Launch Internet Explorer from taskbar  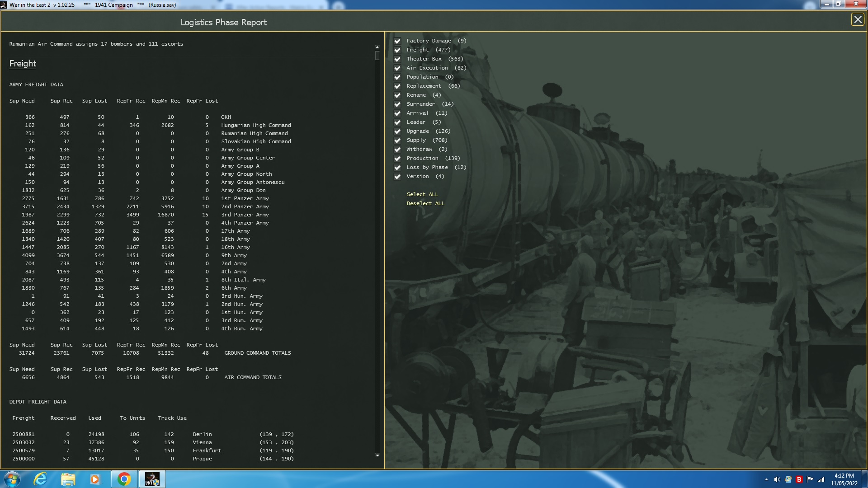point(41,479)
